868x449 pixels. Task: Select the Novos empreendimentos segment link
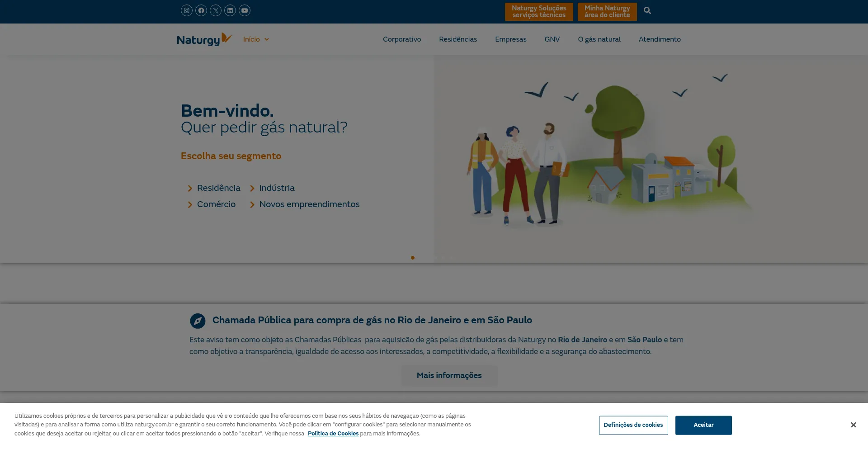309,204
